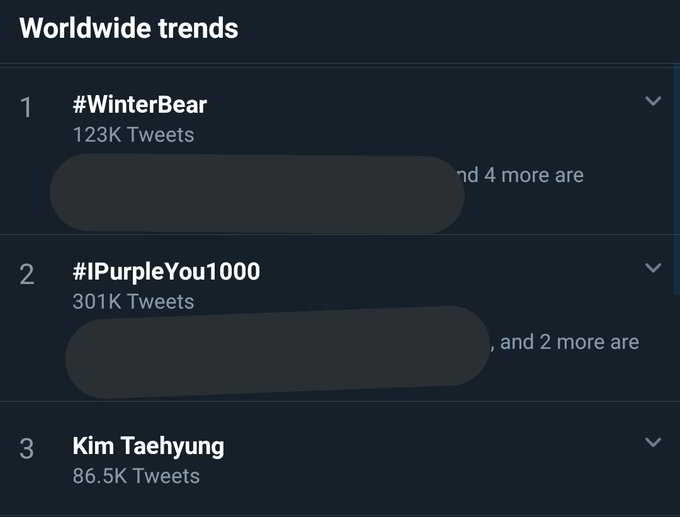Click empty space right of 86.5K Tweets
Viewport: 680px width, 517px height.
click(420, 476)
